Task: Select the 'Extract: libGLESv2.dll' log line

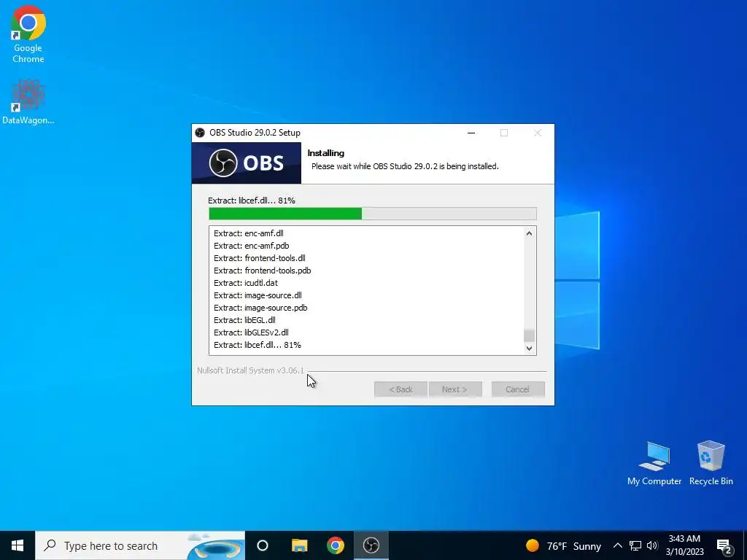Action: (x=251, y=332)
